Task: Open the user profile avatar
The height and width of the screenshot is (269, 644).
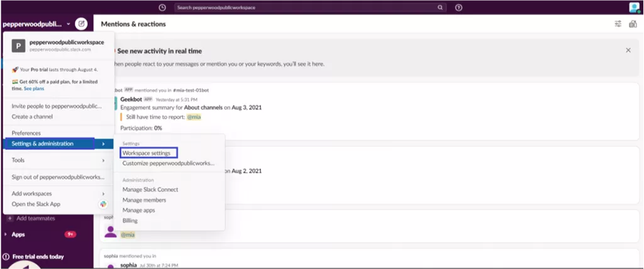Action: click(x=635, y=8)
